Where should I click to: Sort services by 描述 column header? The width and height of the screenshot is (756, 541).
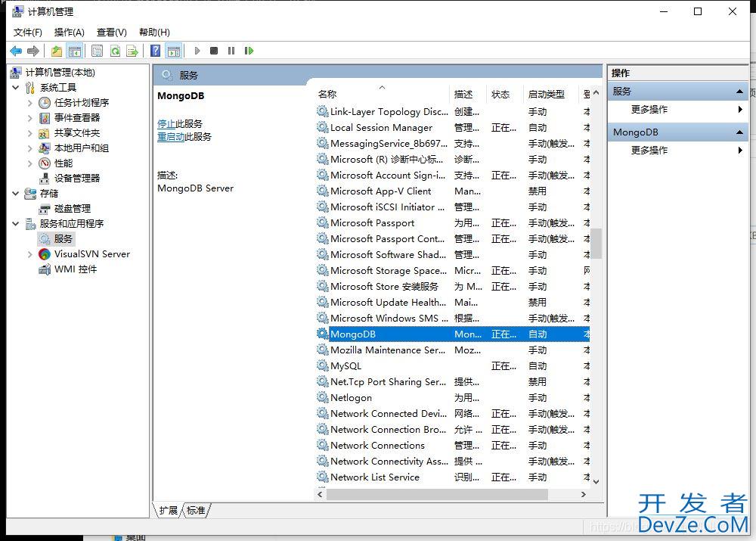[x=469, y=94]
